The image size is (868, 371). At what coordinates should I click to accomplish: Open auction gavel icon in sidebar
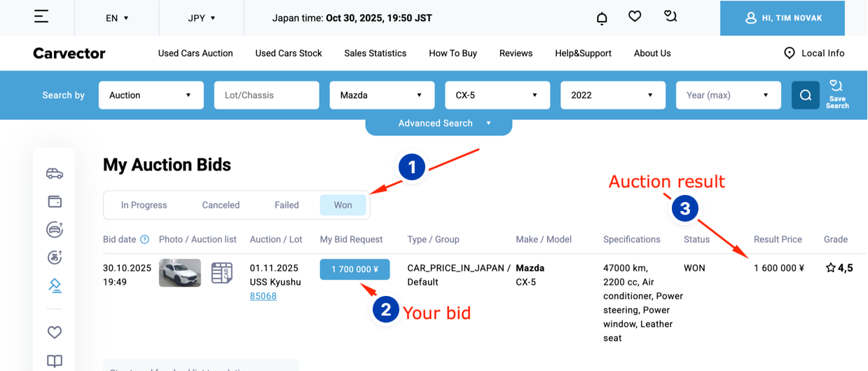point(55,285)
